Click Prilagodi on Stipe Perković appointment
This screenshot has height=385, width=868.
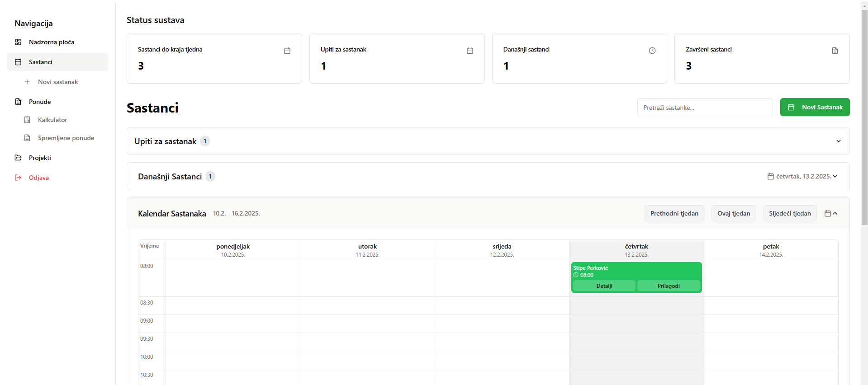(x=669, y=286)
